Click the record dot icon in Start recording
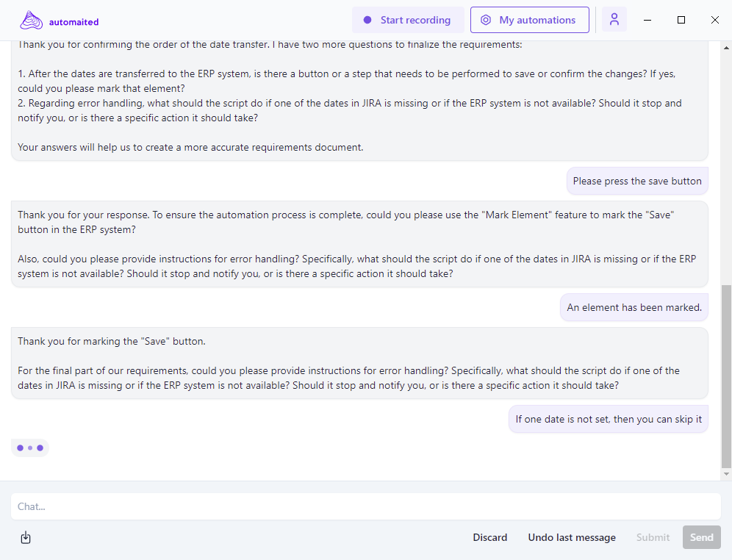732x560 pixels. click(367, 21)
